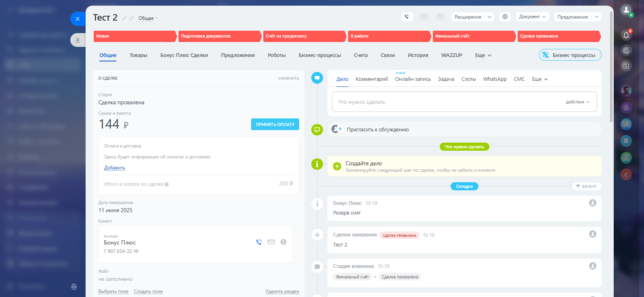Click the Удалить раздел link
The image size is (644, 297).
(x=282, y=291)
